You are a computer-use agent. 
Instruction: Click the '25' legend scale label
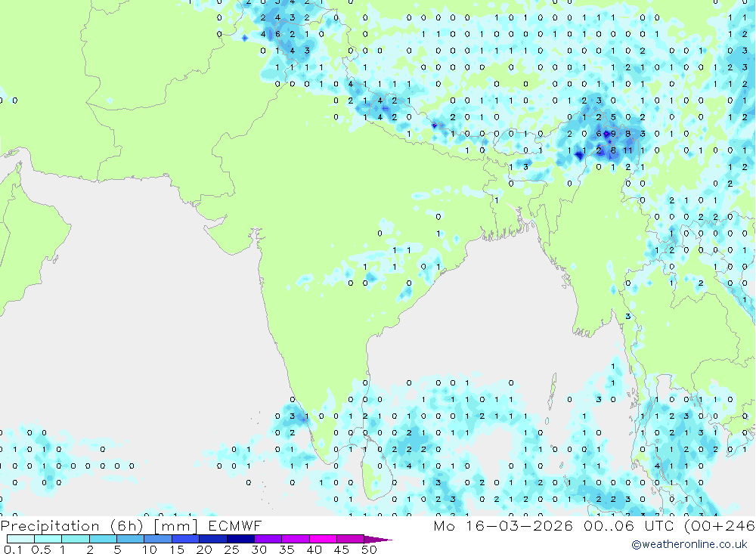[232, 549]
